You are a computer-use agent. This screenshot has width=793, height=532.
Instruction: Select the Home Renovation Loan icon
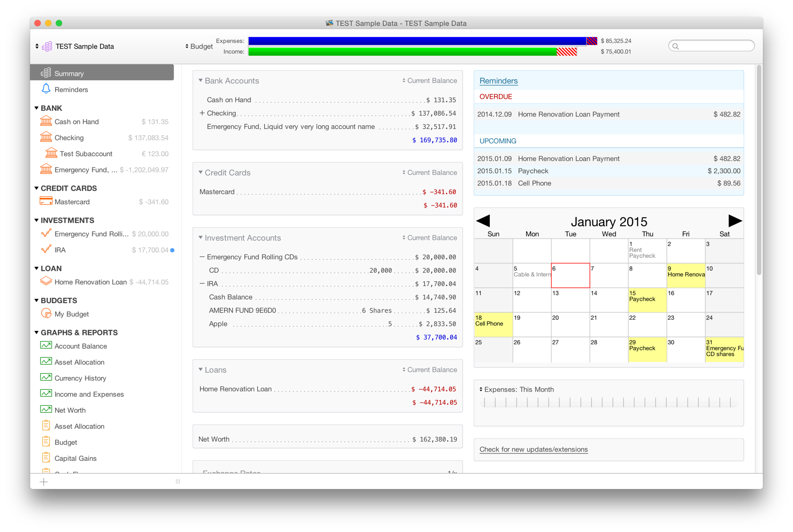pos(45,282)
